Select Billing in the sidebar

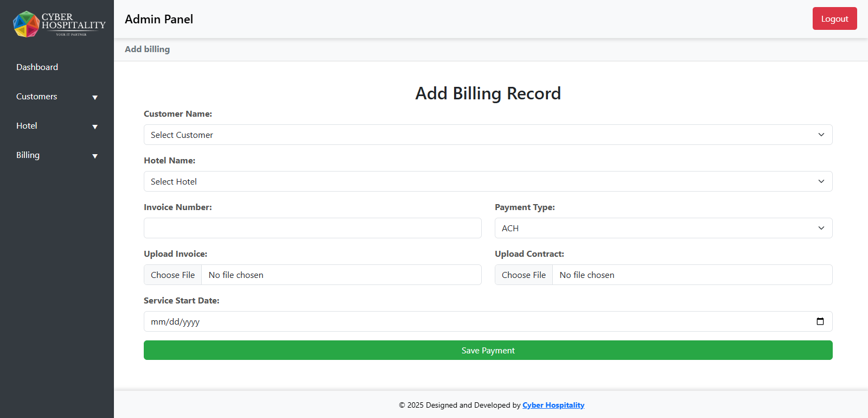[28, 155]
